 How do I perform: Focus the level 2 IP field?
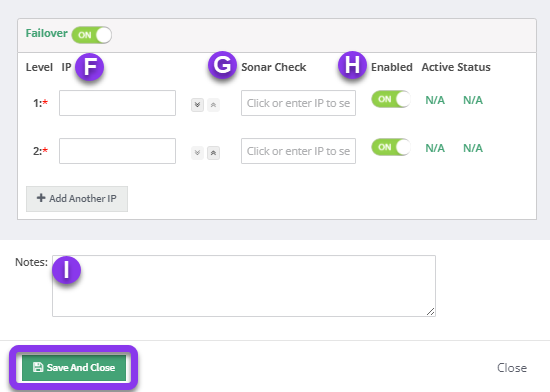pyautogui.click(x=118, y=151)
